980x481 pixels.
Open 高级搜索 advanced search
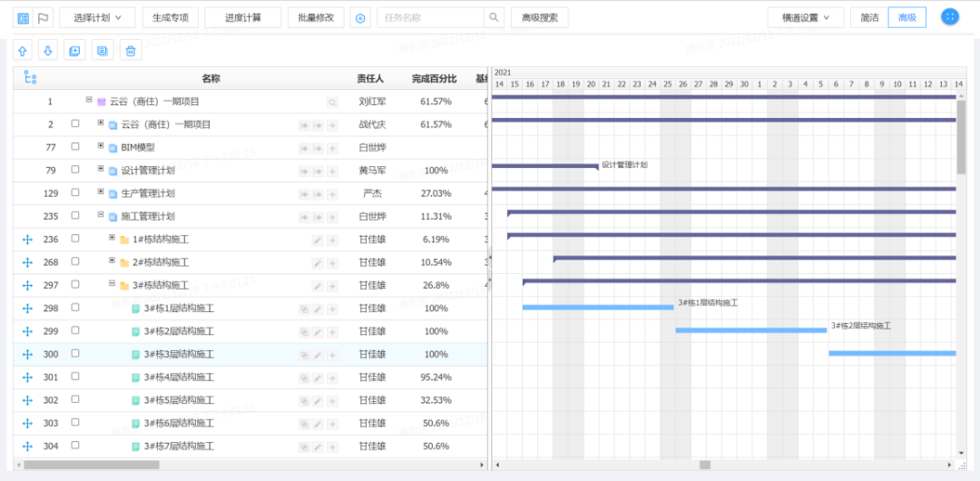point(539,17)
